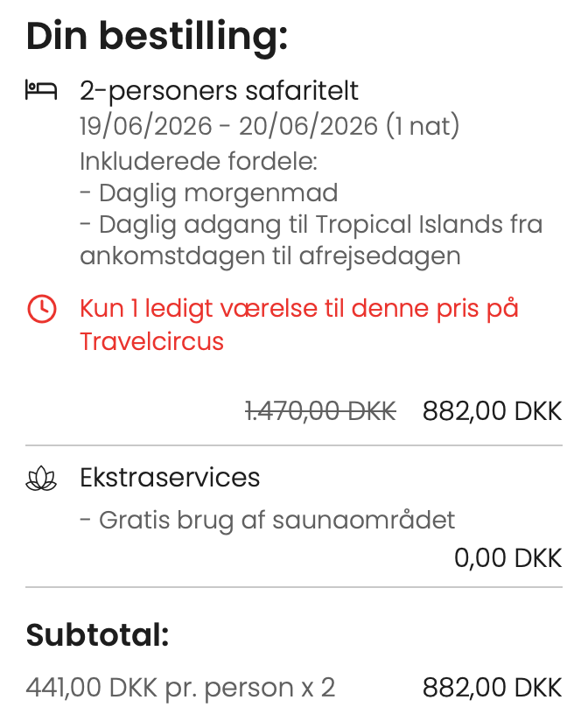Click the crossed-out 1.470,00 DKK price

(x=320, y=410)
